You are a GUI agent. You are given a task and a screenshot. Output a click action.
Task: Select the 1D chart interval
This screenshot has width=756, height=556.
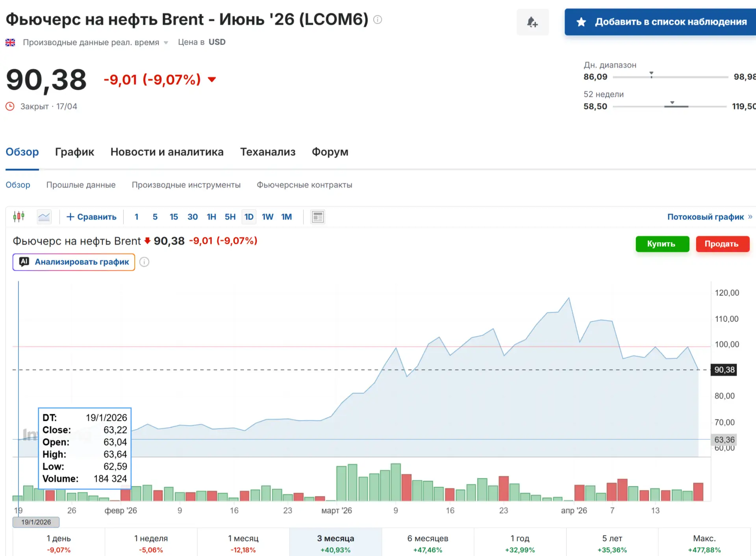click(x=249, y=217)
